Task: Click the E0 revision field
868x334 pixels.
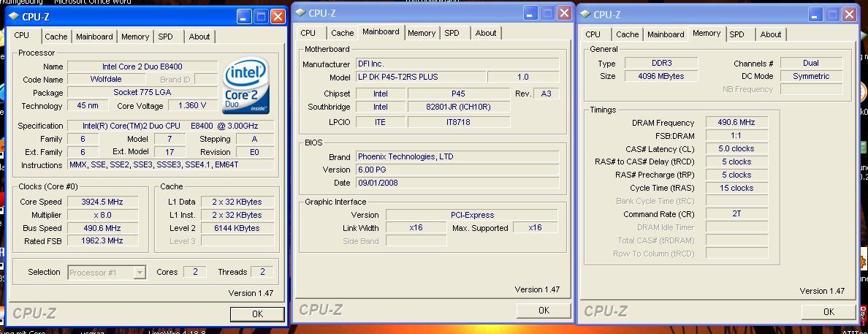Action: coord(255,152)
